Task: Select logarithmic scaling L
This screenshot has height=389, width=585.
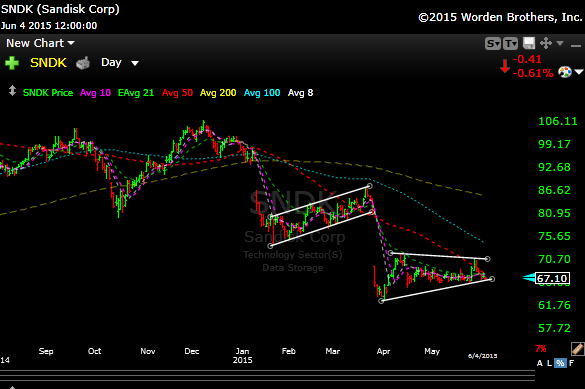Action: tap(549, 363)
